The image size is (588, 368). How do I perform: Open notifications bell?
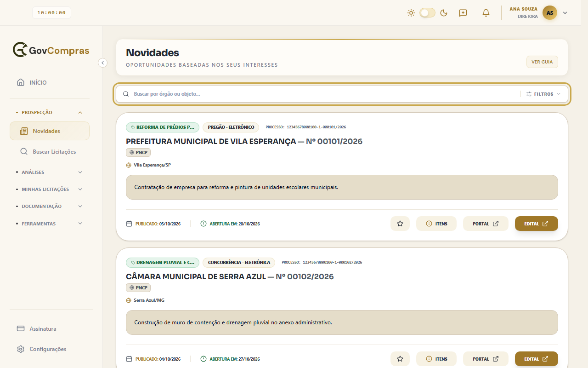click(x=486, y=13)
